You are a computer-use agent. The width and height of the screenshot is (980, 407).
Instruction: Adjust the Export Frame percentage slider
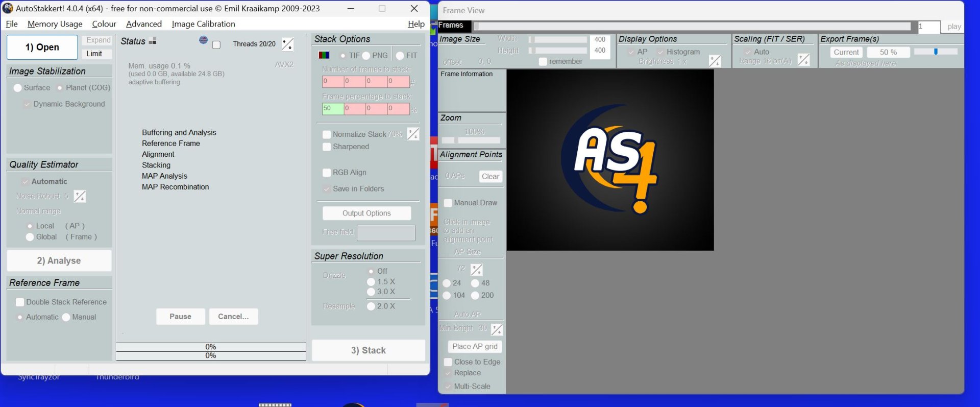(936, 52)
